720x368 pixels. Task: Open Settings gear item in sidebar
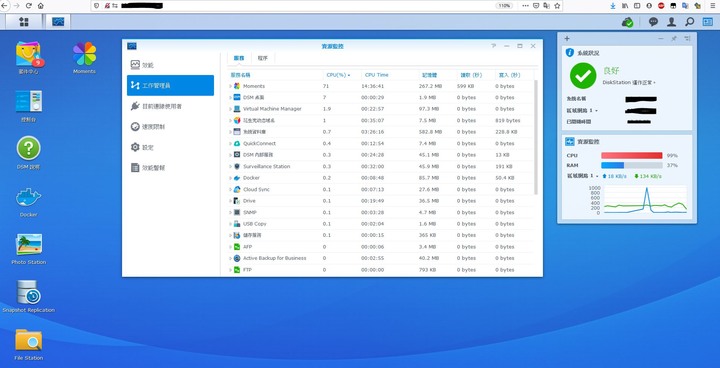[170, 147]
